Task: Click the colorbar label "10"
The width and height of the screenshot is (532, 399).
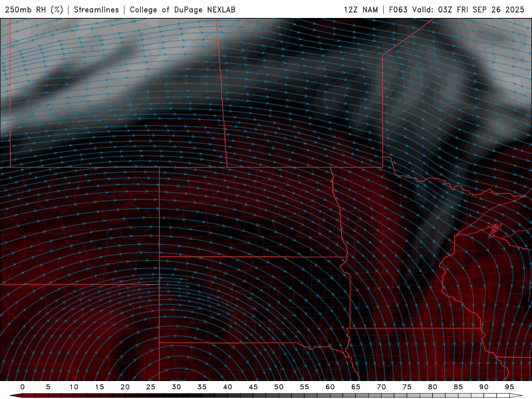Action: pyautogui.click(x=74, y=387)
